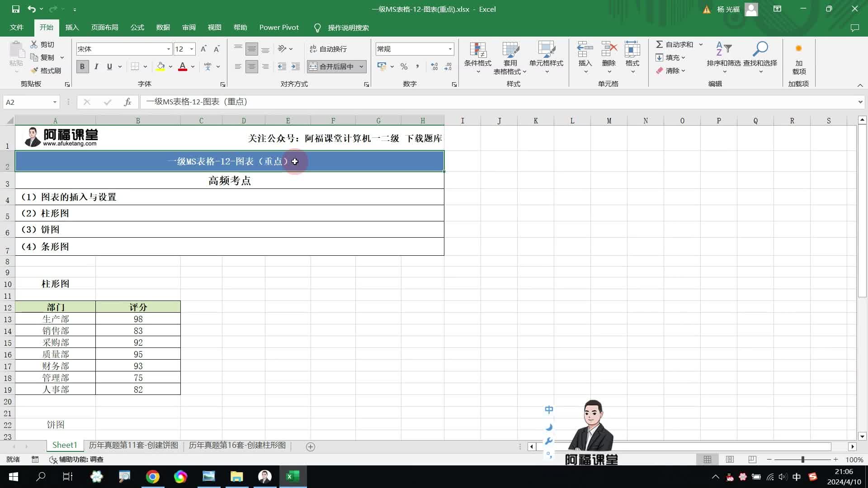Open Format as Table gallery
868x488 pixels.
510,58
